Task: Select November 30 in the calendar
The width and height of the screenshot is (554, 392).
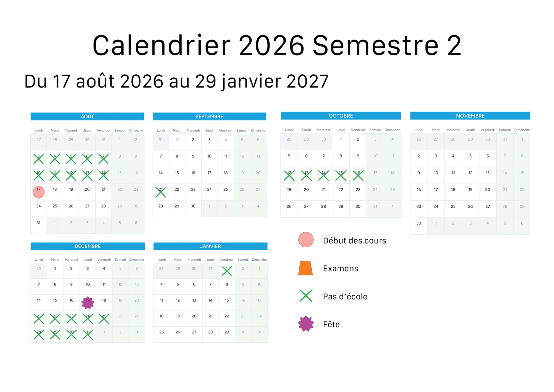Action: point(419,223)
